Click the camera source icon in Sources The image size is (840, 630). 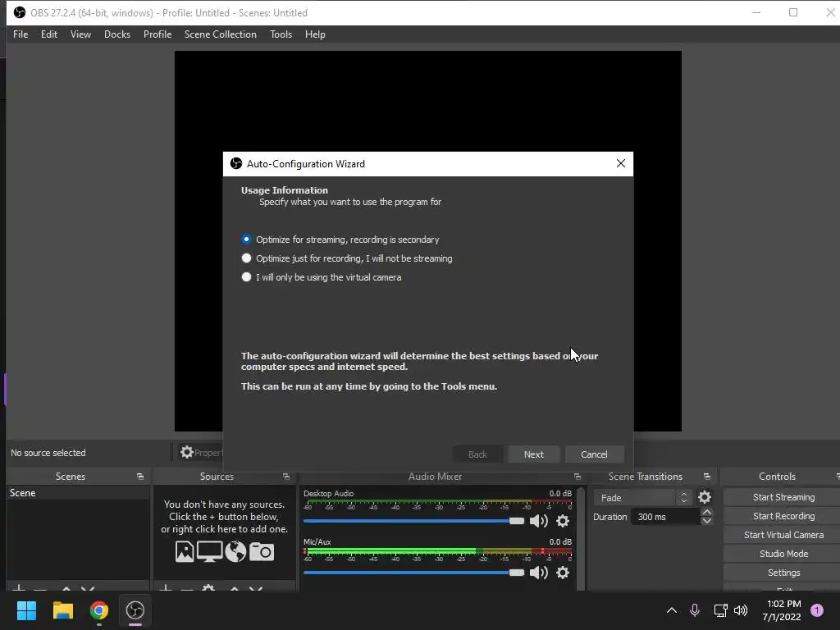coord(262,552)
